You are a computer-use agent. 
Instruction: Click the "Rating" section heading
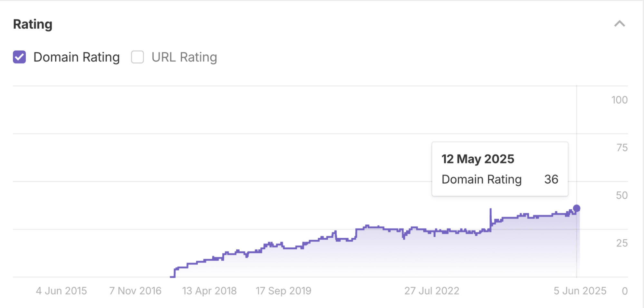(x=33, y=24)
